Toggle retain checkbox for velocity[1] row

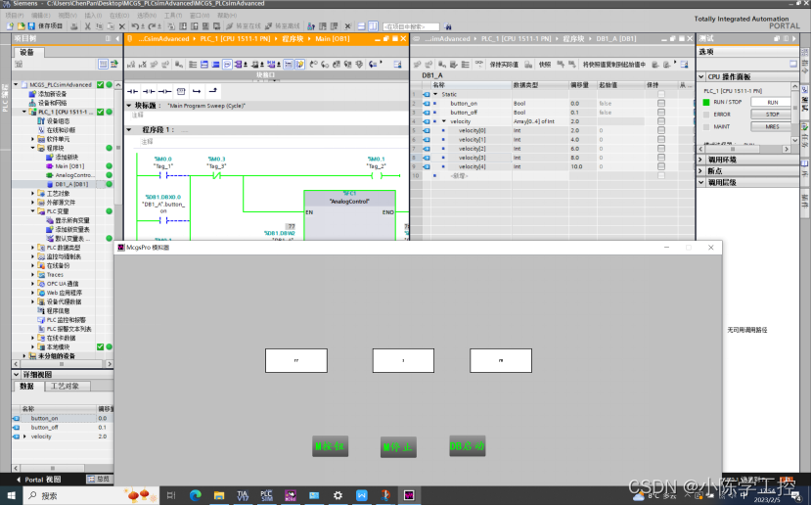click(660, 139)
